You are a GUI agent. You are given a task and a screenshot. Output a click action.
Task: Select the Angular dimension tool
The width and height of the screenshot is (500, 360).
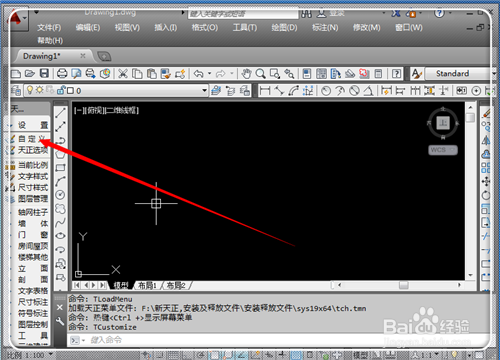coord(368,90)
